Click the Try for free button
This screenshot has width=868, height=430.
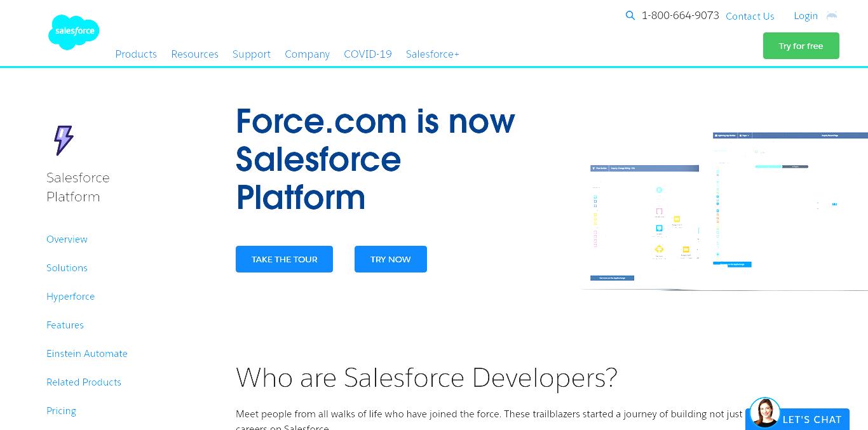[801, 46]
